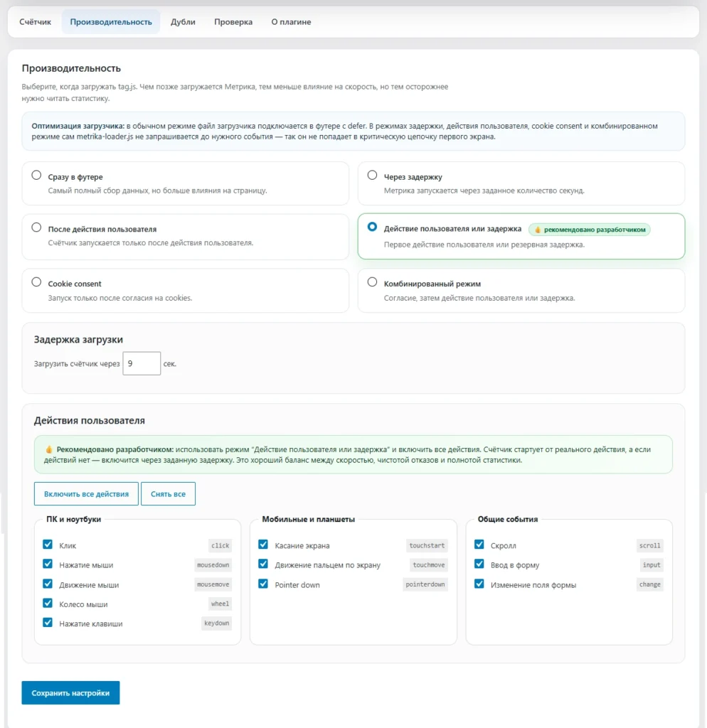
Task: Switch to the Производительность tab
Action: point(111,22)
